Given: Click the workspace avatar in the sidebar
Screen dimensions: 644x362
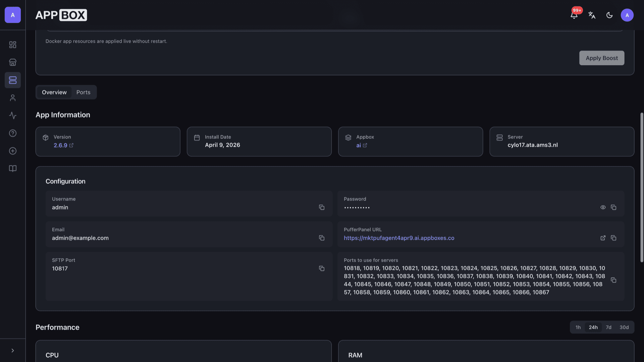Looking at the screenshot, I should [13, 15].
